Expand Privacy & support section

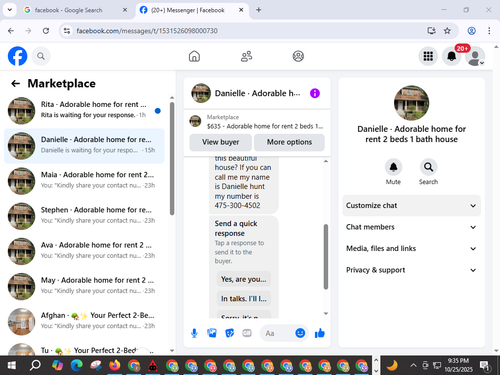(411, 270)
